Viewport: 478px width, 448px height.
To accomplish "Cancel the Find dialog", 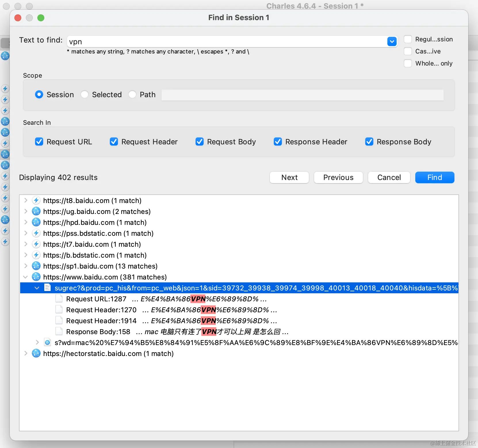I will tap(389, 177).
